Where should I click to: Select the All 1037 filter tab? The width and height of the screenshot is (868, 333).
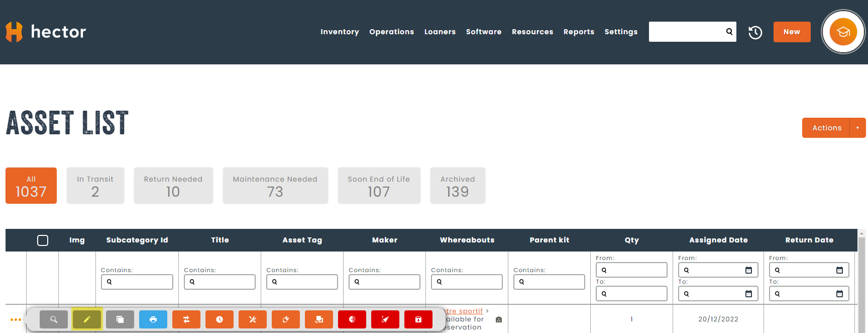click(x=31, y=186)
